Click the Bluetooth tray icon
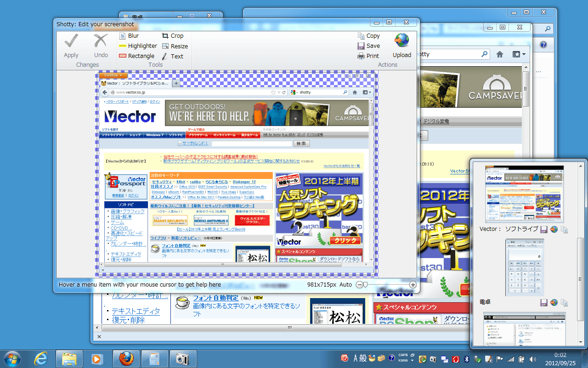This screenshot has width=588, height=368. tap(466, 359)
